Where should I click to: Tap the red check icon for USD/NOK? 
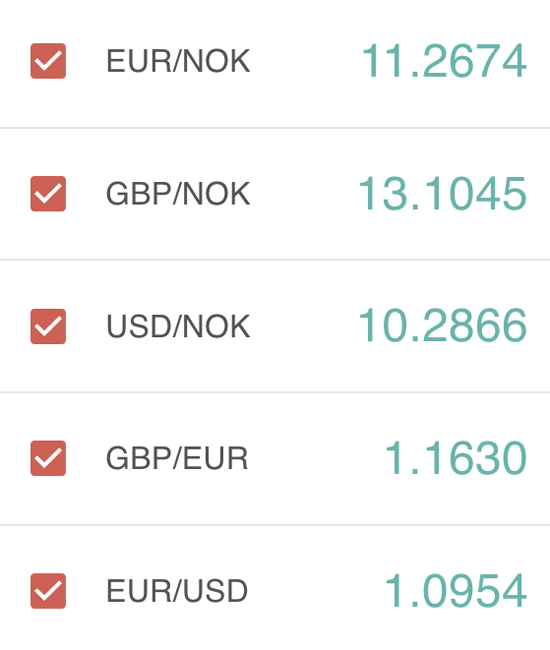[x=48, y=326]
